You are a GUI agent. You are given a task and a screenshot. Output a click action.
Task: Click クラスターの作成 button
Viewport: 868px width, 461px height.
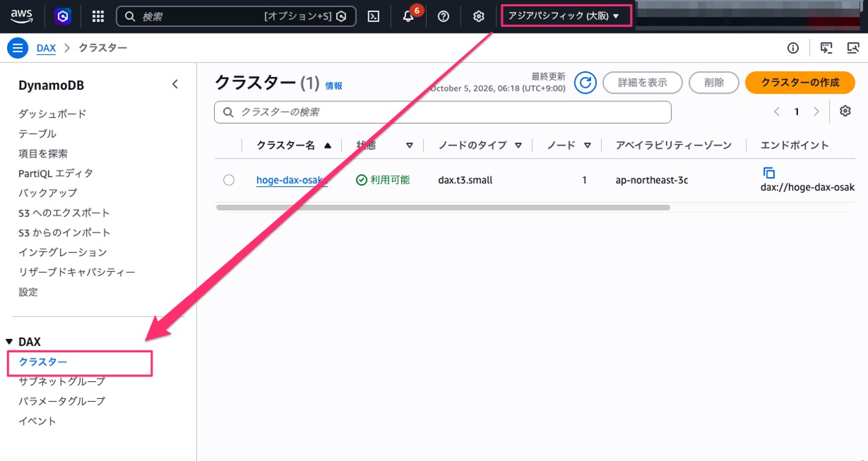coord(800,83)
